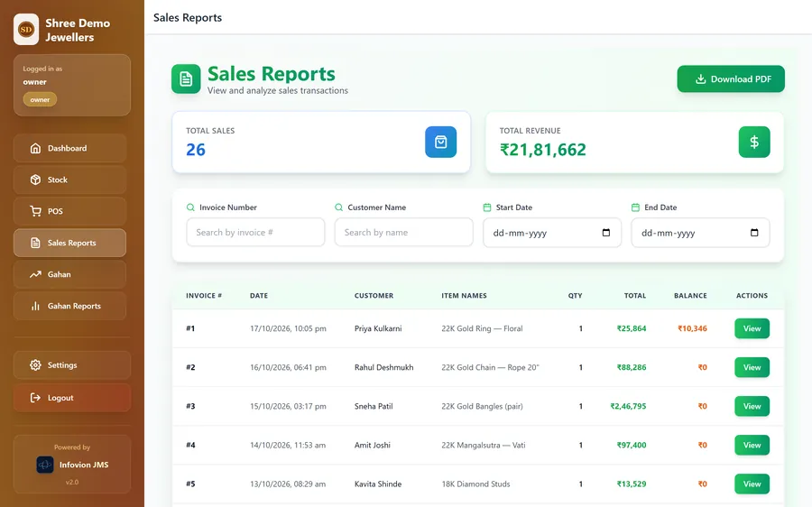This screenshot has width=812, height=507.
Task: Click the Logout arrow icon
Action: pyautogui.click(x=35, y=398)
